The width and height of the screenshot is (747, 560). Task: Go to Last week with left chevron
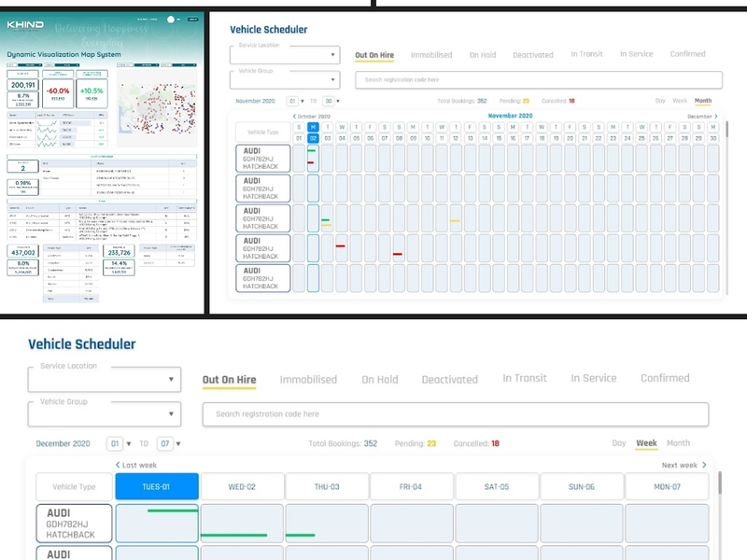coord(118,465)
